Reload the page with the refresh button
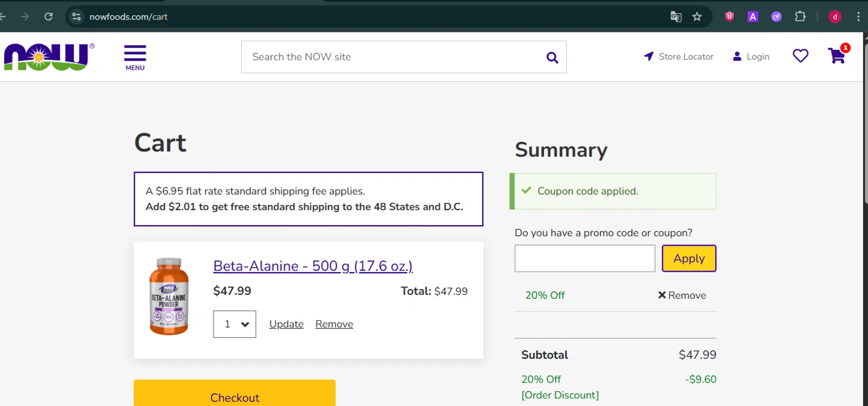The height and width of the screenshot is (406, 868). tap(49, 17)
